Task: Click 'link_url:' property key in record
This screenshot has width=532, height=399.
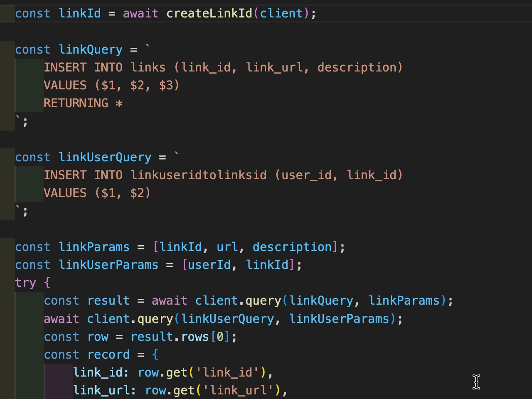Action: coord(105,390)
